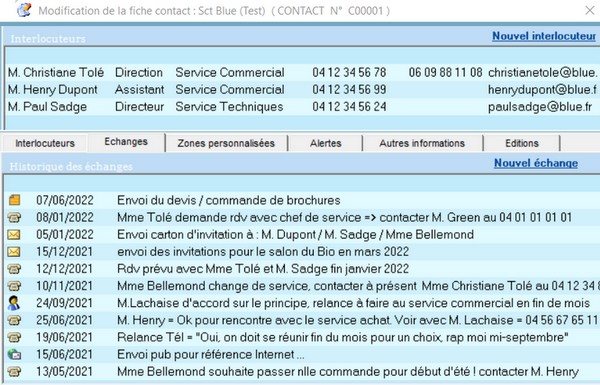Click Service Techniques cell
This screenshot has height=385, width=600.
pyautogui.click(x=229, y=106)
